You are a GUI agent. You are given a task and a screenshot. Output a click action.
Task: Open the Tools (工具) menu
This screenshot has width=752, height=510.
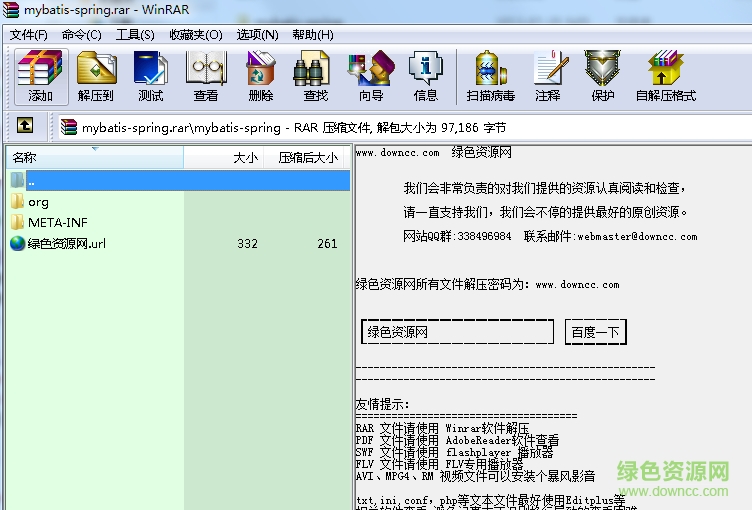(x=135, y=35)
